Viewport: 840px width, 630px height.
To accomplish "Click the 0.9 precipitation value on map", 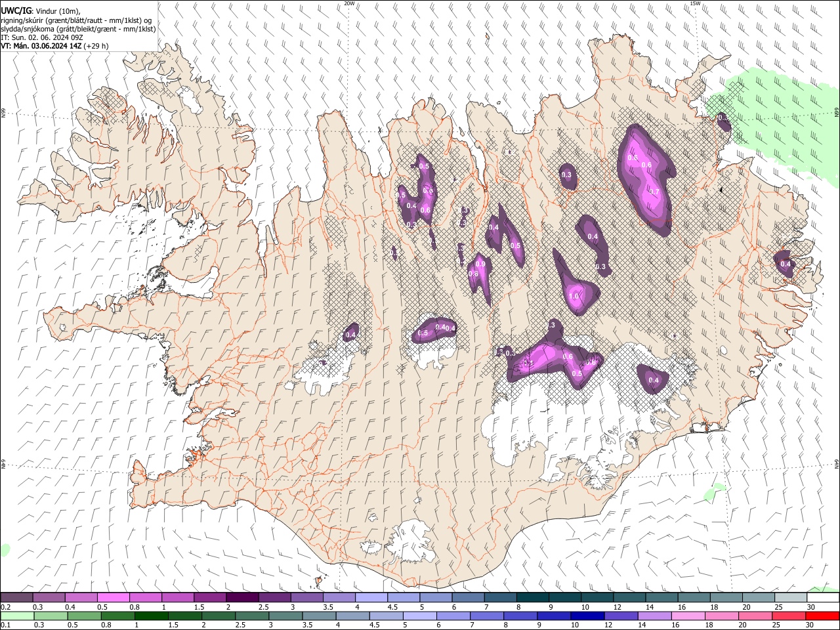I will 480,264.
